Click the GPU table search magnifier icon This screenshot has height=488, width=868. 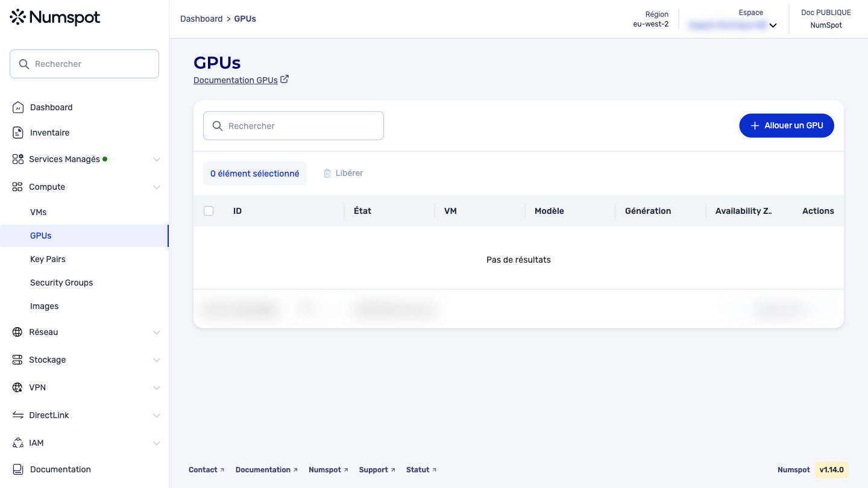[218, 126]
